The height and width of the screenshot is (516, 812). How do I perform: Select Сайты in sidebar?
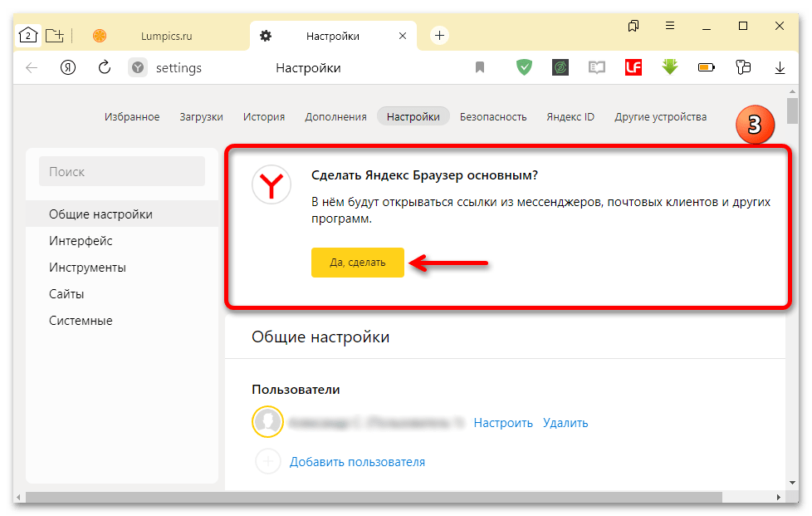coord(122,294)
